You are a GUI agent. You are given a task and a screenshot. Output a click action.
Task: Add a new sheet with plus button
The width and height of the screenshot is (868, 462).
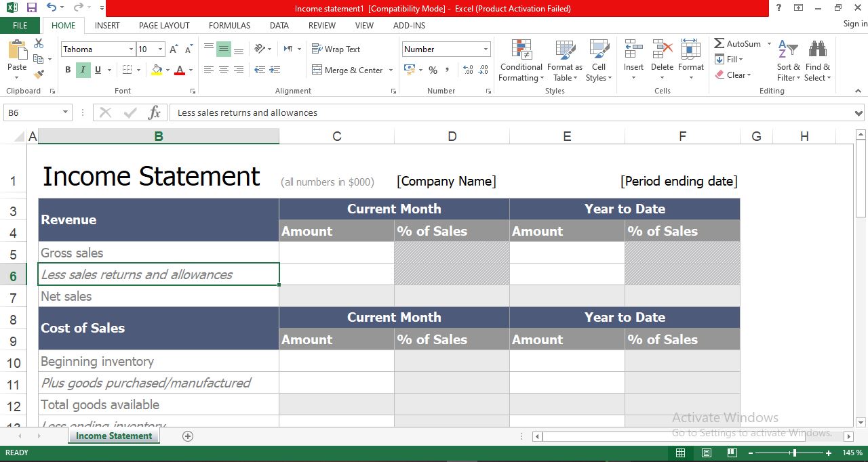[x=188, y=436]
